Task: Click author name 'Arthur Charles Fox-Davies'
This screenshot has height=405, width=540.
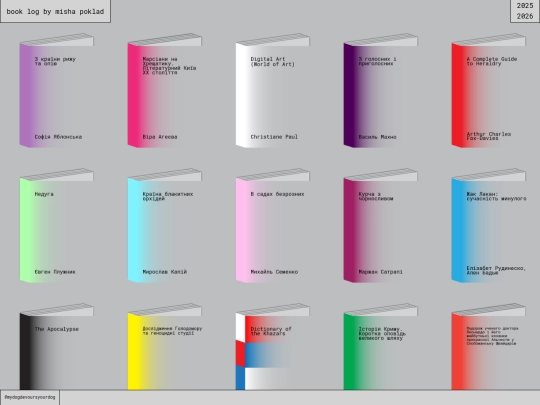Action: point(489,136)
